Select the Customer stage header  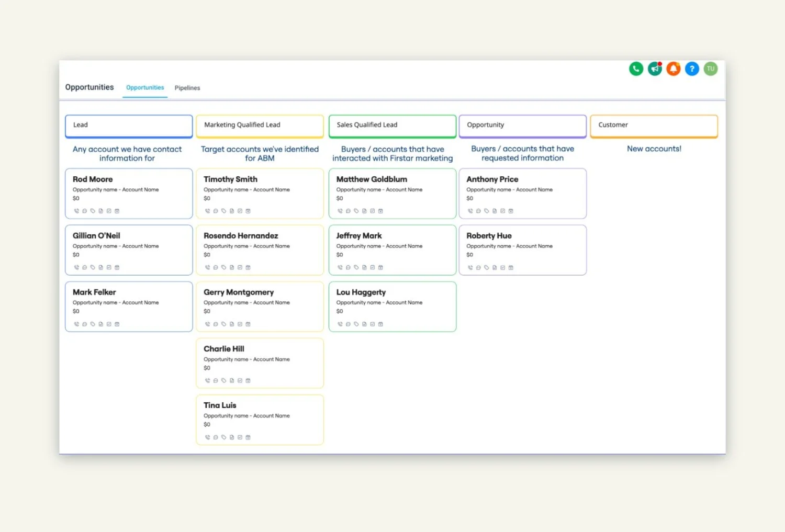pyautogui.click(x=654, y=126)
